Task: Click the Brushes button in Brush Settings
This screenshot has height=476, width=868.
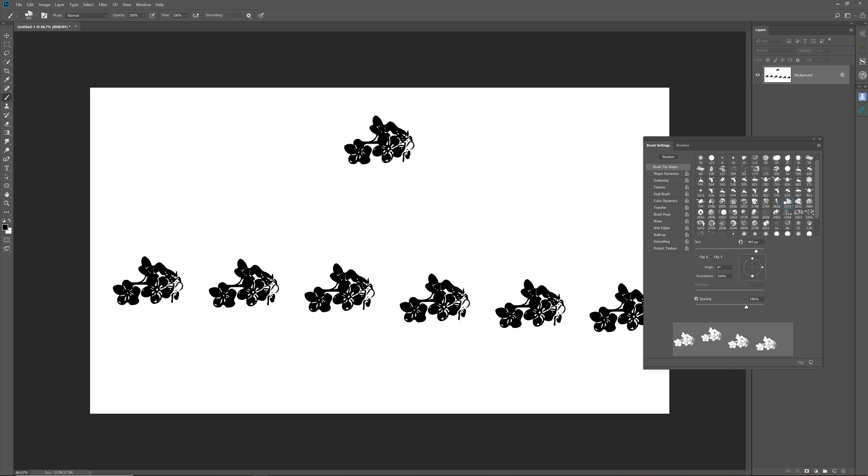Action: point(668,157)
